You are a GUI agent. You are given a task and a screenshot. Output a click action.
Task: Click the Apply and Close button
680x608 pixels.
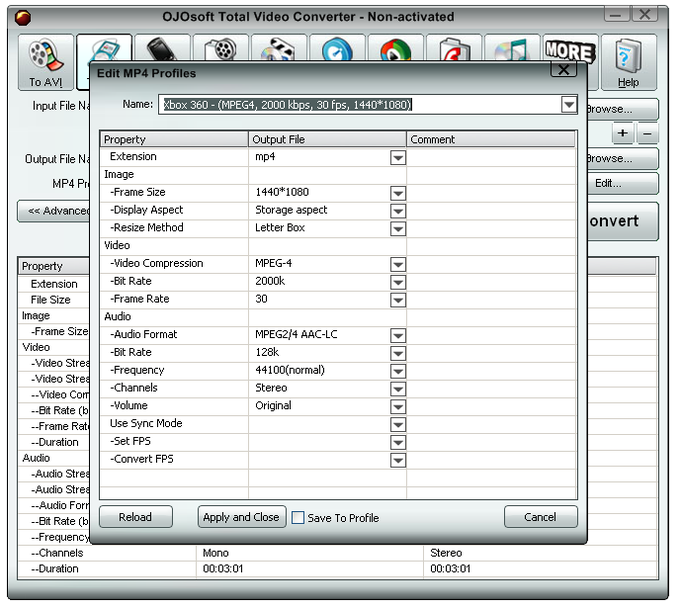pos(242,517)
